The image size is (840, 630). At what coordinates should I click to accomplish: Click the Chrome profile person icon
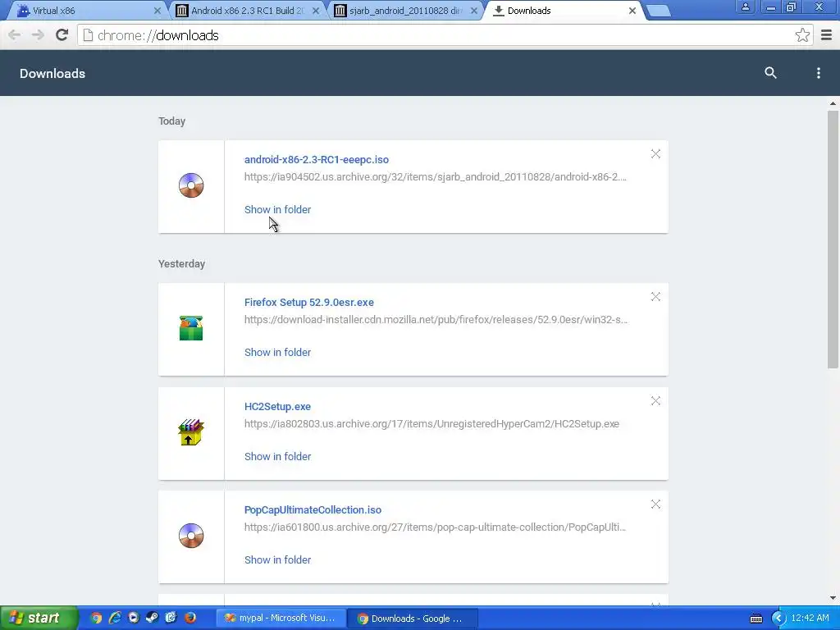pyautogui.click(x=745, y=7)
